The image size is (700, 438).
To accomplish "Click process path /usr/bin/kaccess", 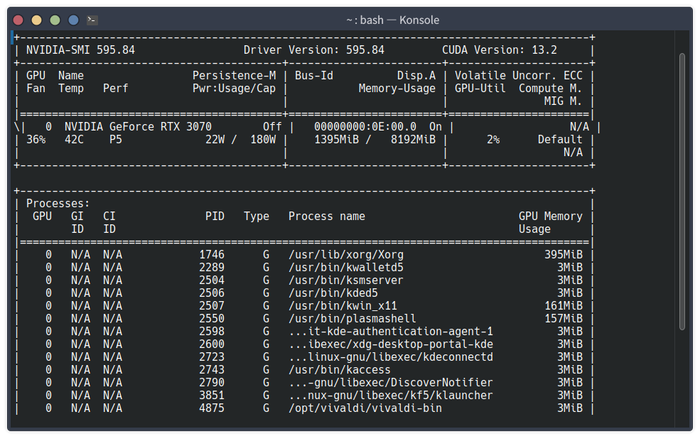I will pyautogui.click(x=340, y=370).
